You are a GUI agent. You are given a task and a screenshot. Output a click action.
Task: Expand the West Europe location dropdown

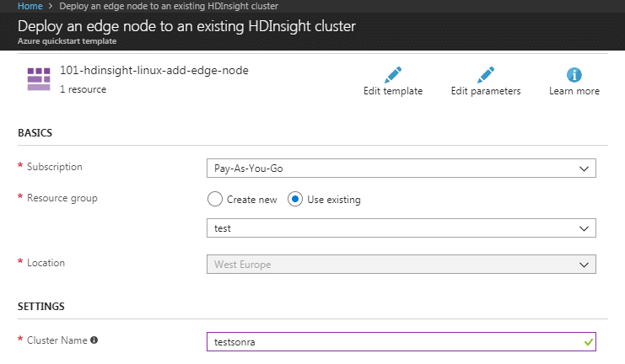pos(401,264)
